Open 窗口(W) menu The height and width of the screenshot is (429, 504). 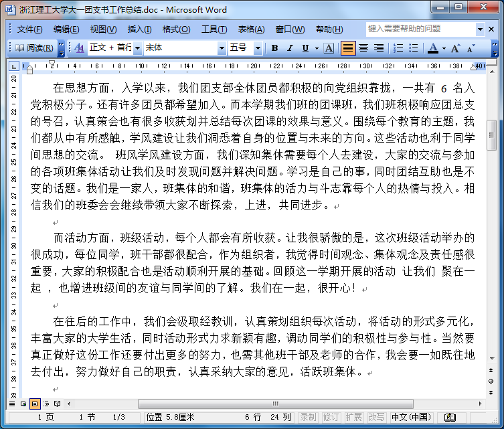click(290, 29)
